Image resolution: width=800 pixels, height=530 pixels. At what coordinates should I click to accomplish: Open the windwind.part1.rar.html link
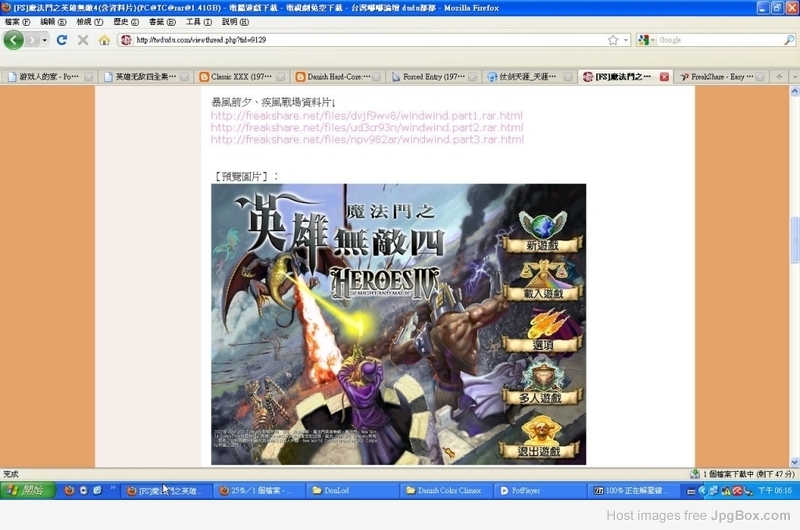point(367,115)
